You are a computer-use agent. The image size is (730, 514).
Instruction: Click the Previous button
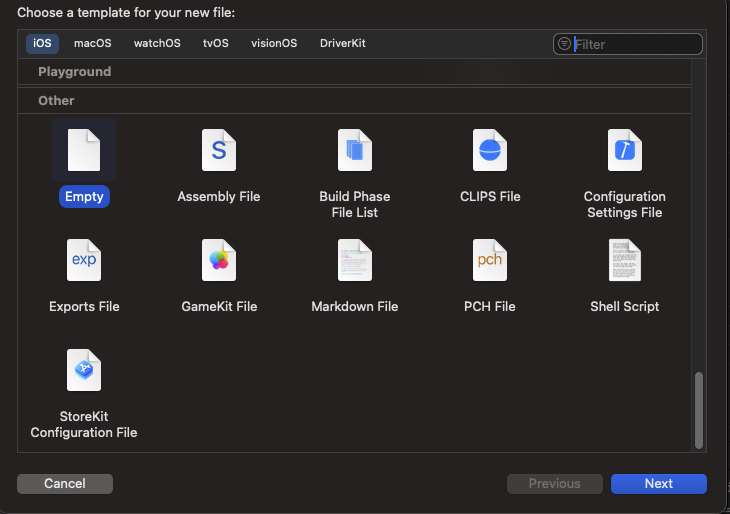pos(554,484)
